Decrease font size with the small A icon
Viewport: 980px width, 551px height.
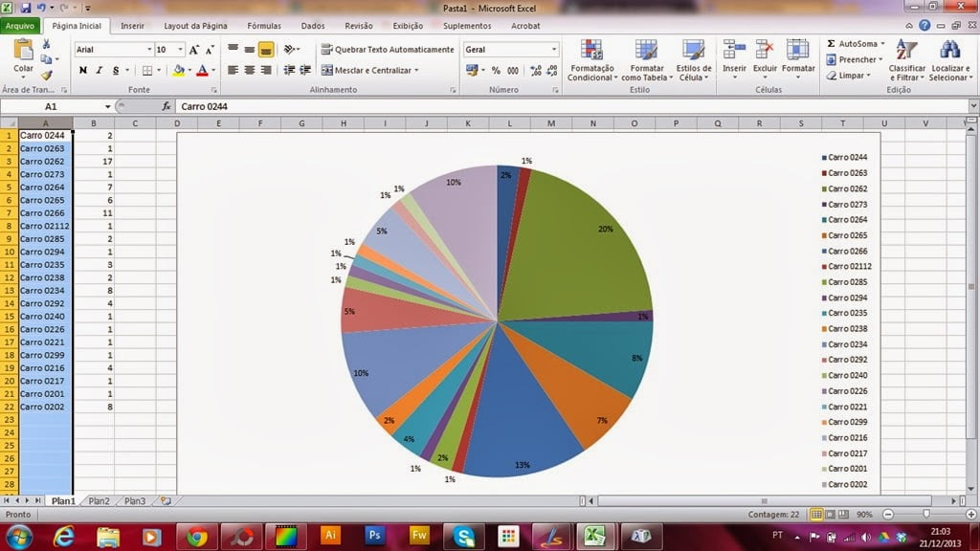pyautogui.click(x=210, y=50)
